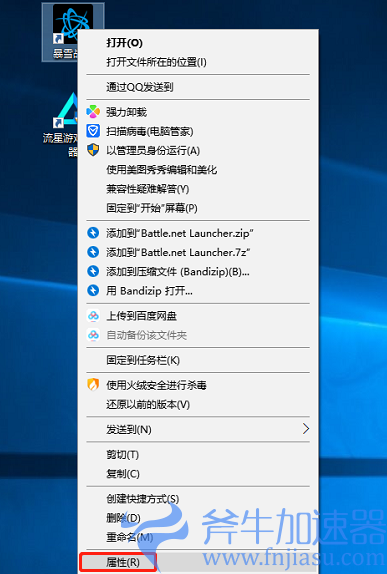Choose 还原以前的版本(V)
Viewport: 387px width, 574px height.
pos(198,405)
